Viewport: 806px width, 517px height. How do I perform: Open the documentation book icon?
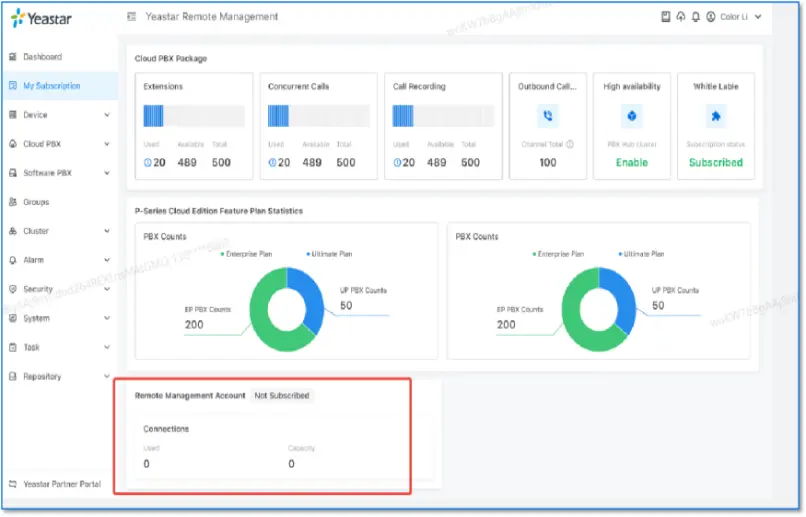(666, 17)
